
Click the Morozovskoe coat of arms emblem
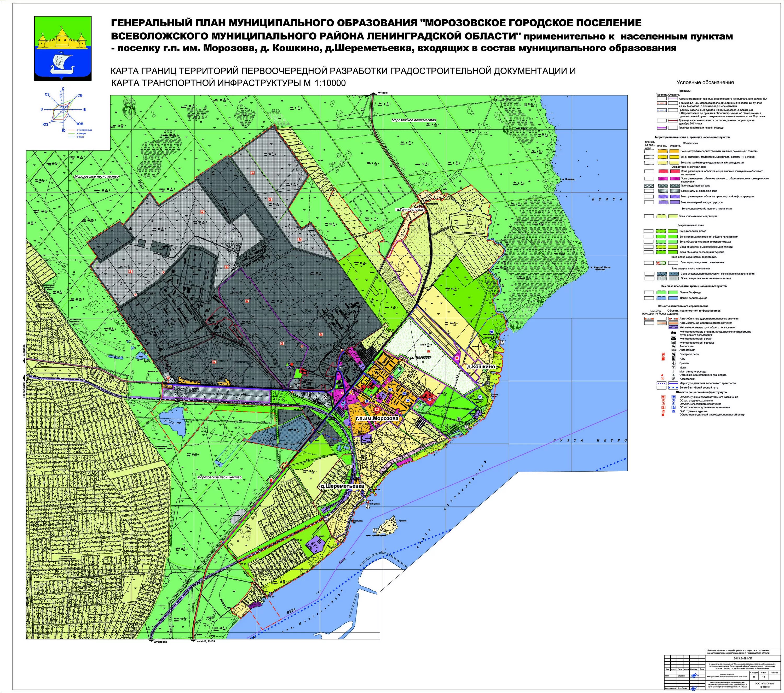[63, 48]
